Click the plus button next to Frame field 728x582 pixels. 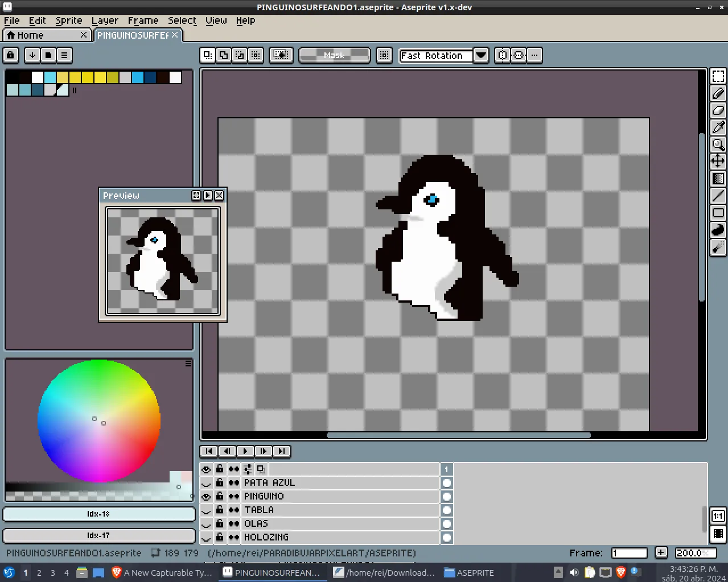click(661, 552)
